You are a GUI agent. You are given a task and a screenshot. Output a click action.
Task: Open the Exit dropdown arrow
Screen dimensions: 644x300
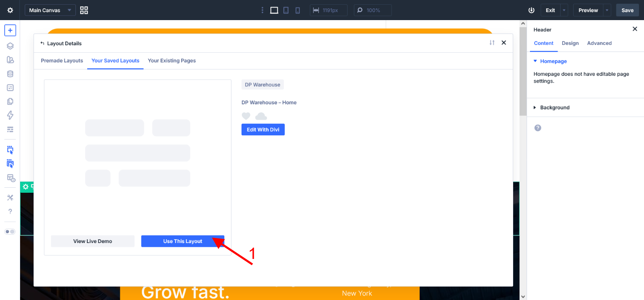564,10
